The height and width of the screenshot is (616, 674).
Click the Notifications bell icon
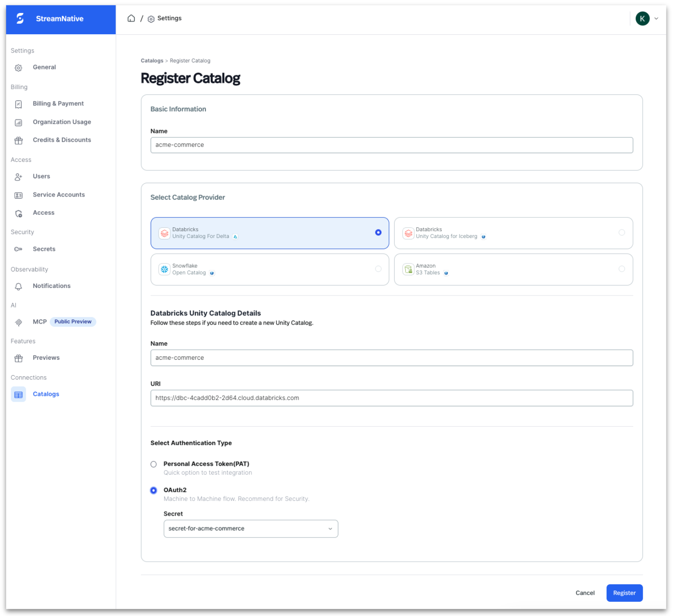(18, 286)
